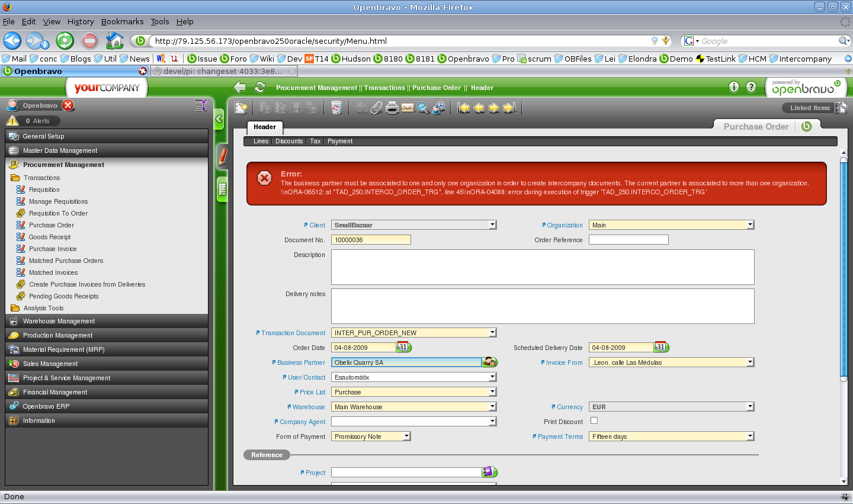The width and height of the screenshot is (853, 504).
Task: Open Goods Receipt in the sidebar
Action: tap(50, 237)
